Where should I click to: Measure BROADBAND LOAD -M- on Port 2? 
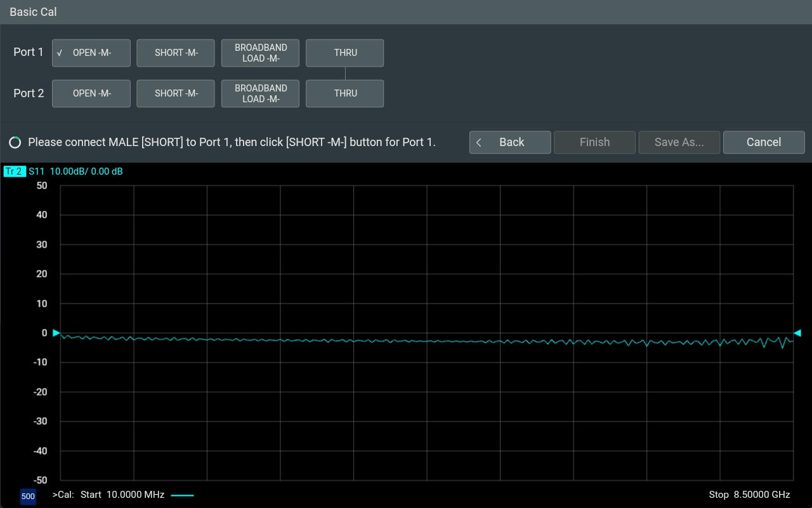click(260, 93)
